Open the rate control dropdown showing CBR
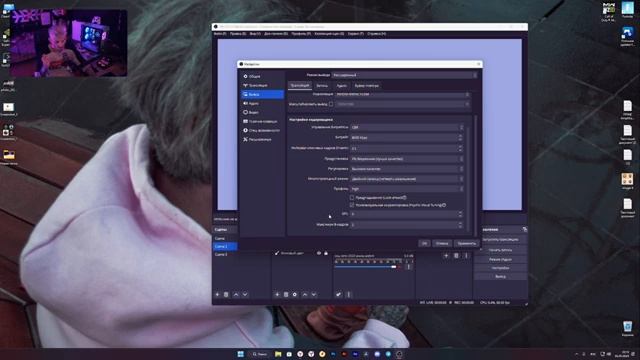This screenshot has width=640, height=360. 407,127
